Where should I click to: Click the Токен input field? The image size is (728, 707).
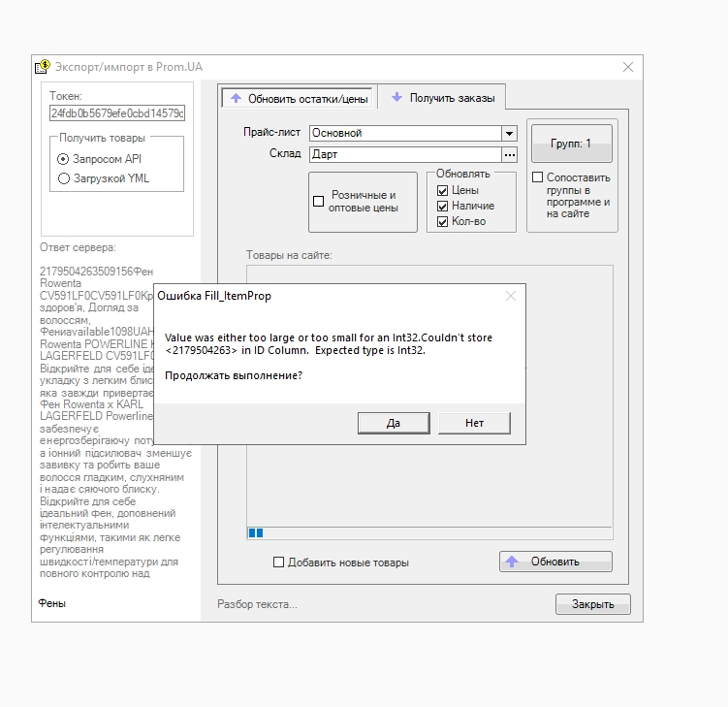click(x=117, y=113)
